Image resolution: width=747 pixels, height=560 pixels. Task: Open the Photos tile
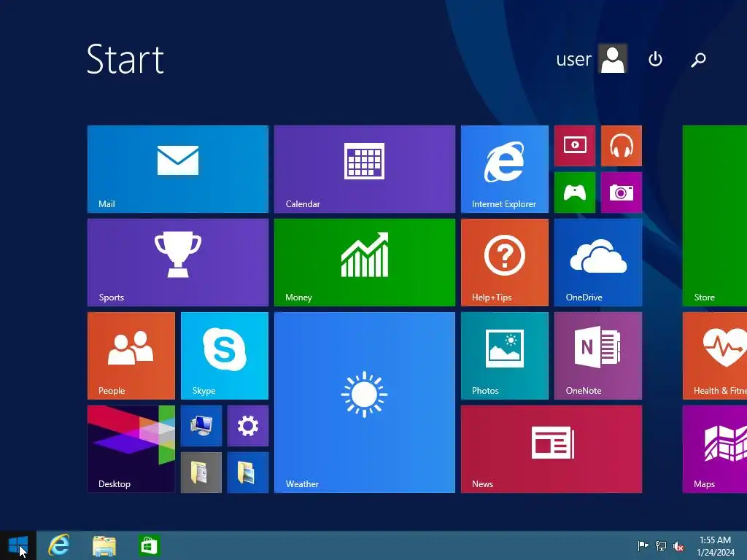(x=505, y=356)
